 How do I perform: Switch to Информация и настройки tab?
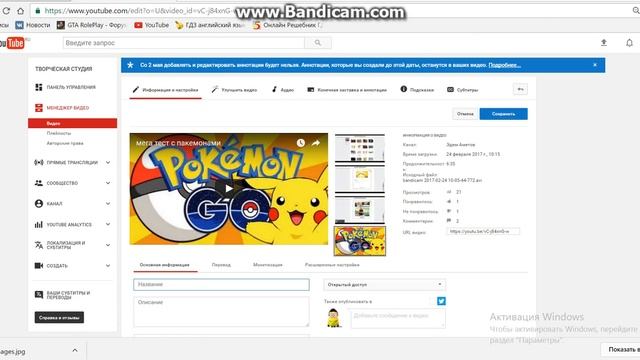click(x=165, y=90)
